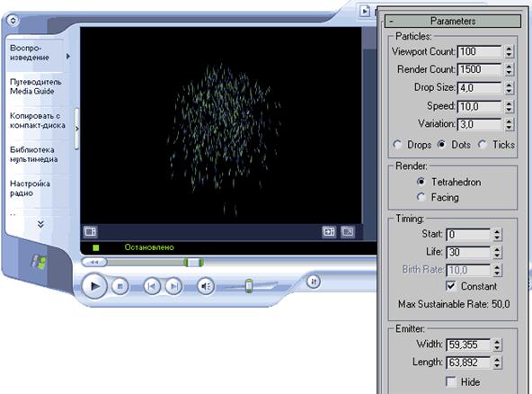
Task: Click the Start timing field
Action: pos(468,235)
